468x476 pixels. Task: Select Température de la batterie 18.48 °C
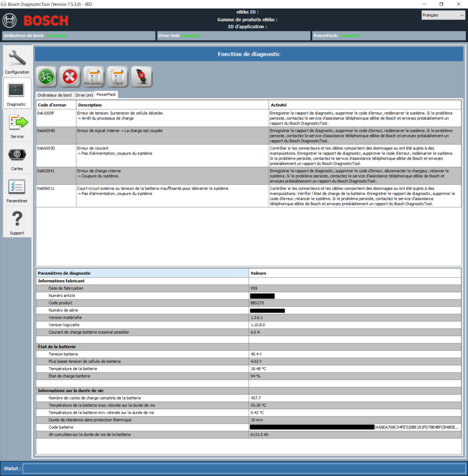tap(258, 369)
